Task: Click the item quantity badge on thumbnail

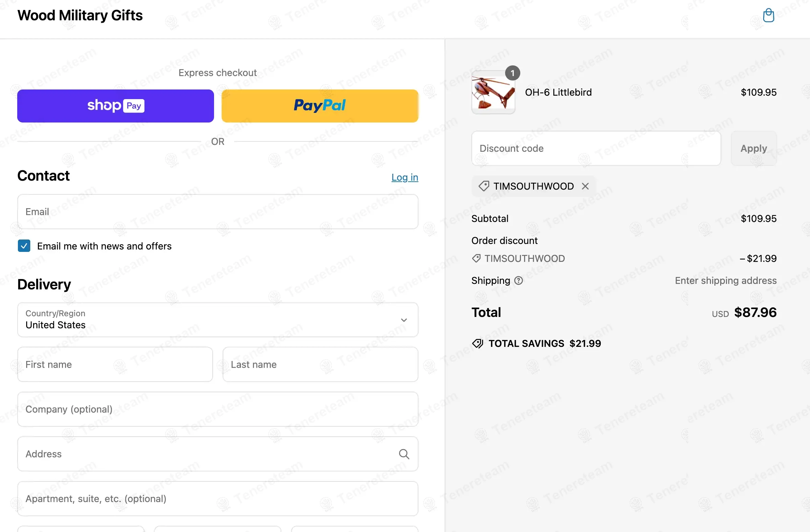Action: (512, 73)
